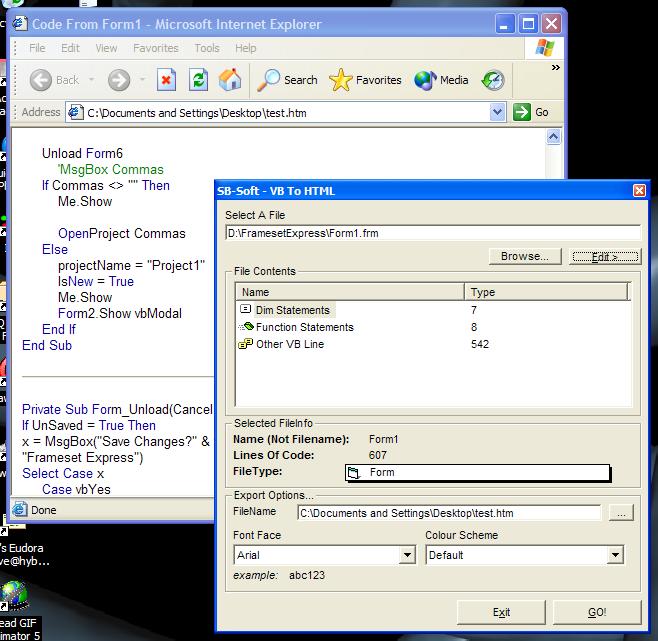Click the Browse... button

524,257
